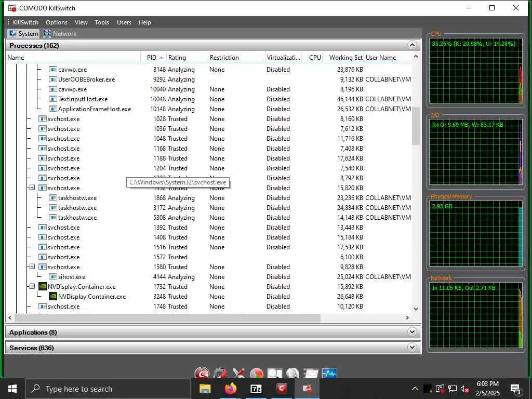Image resolution: width=532 pixels, height=399 pixels.
Task: Open the crossed tools dock icon
Action: pos(238,373)
